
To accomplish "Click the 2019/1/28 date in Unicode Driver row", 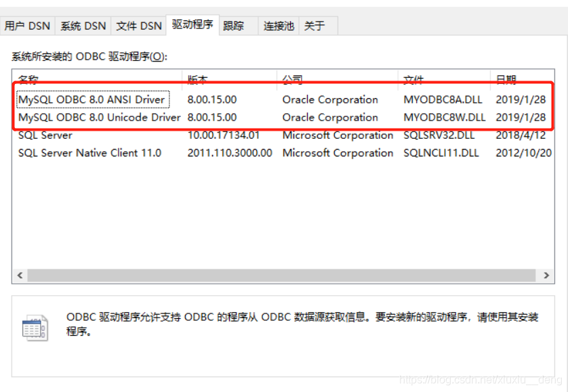I will click(x=521, y=117).
